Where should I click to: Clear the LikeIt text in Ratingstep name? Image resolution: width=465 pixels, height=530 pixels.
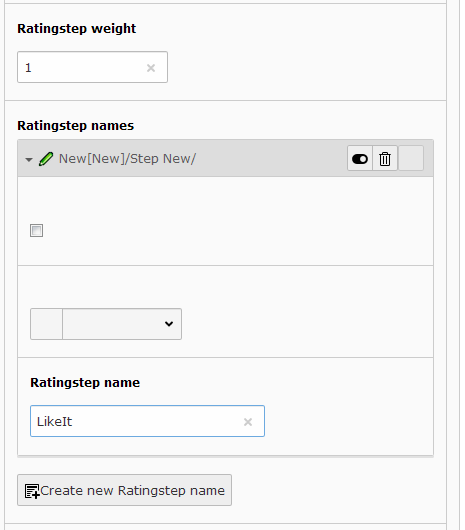248,422
